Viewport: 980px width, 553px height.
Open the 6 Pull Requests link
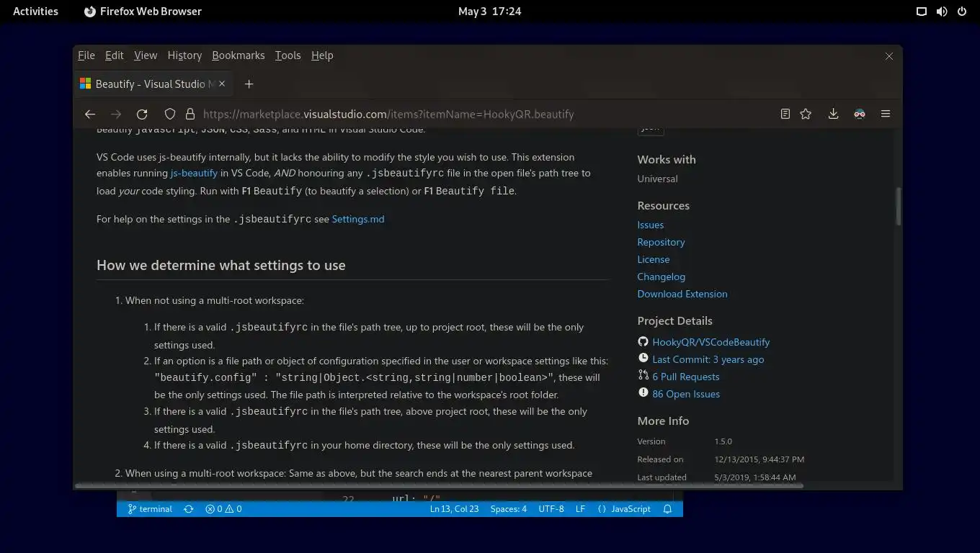click(x=686, y=377)
